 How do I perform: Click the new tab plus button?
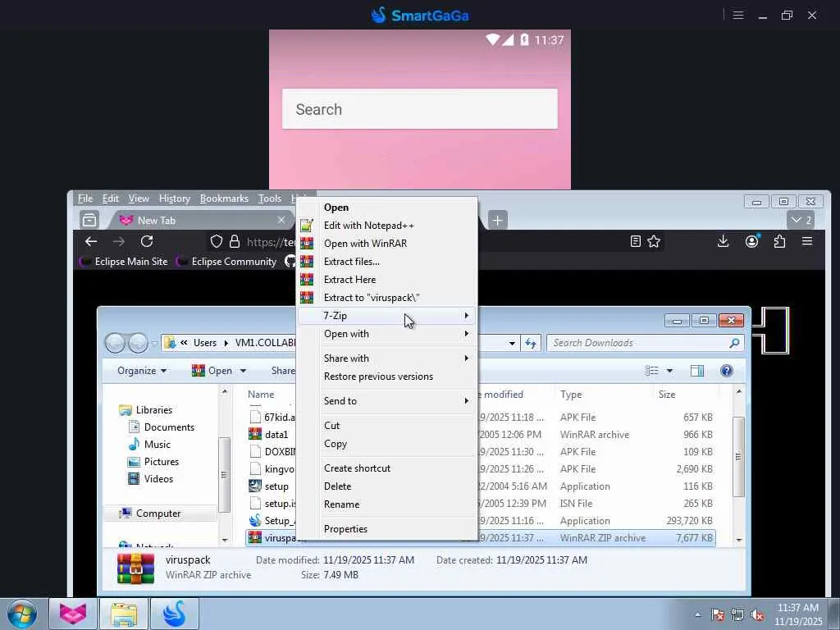(x=498, y=220)
